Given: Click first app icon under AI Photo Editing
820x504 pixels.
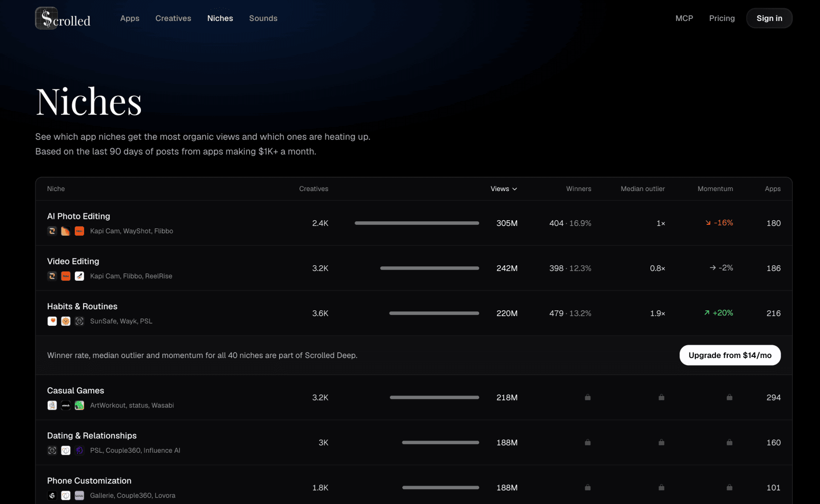Looking at the screenshot, I should [52, 231].
